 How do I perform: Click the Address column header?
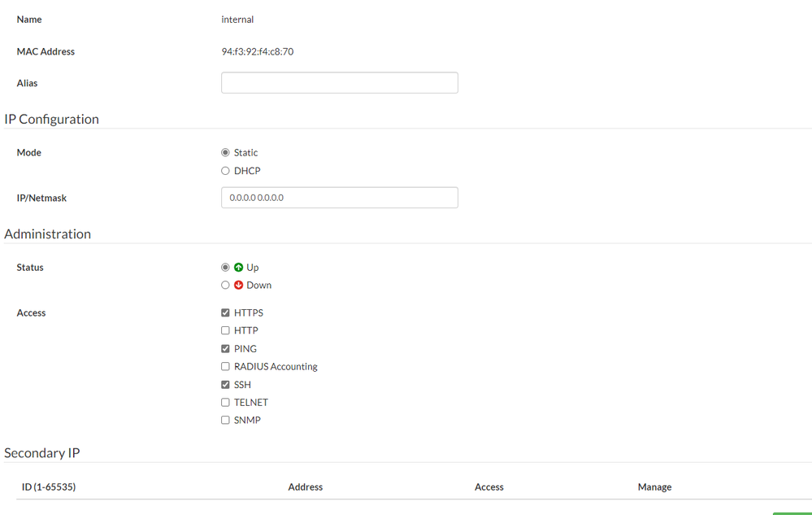tap(306, 487)
